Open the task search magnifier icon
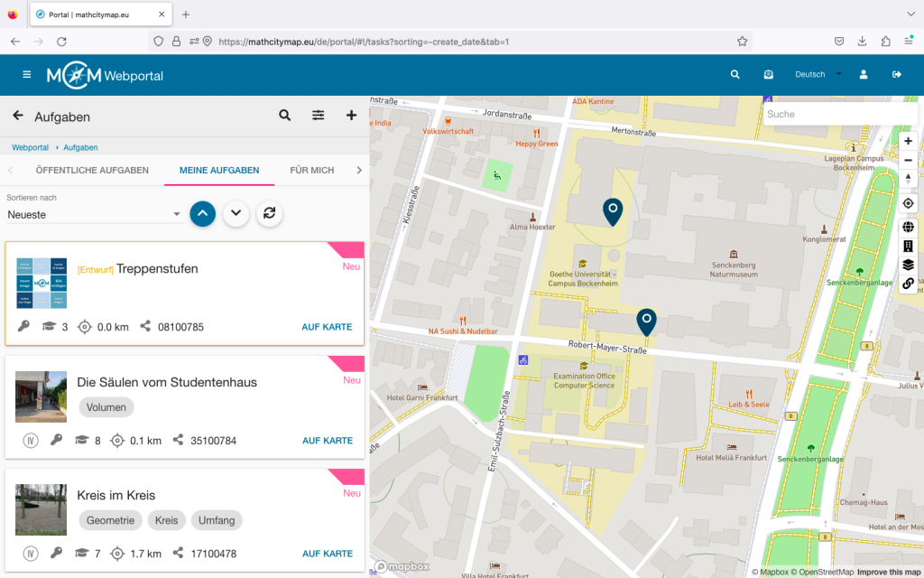The height and width of the screenshot is (578, 924). pyautogui.click(x=285, y=116)
